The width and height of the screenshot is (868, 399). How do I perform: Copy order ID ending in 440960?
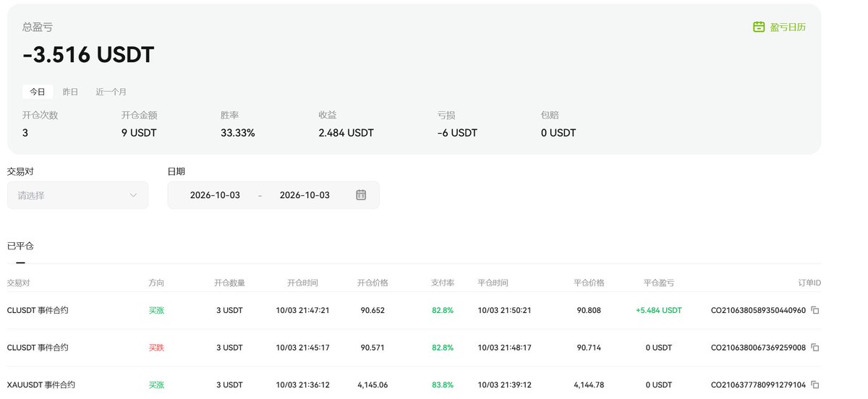[x=815, y=310]
